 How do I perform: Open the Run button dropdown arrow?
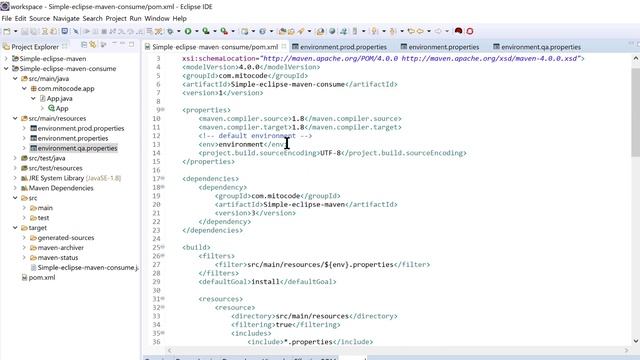197,31
